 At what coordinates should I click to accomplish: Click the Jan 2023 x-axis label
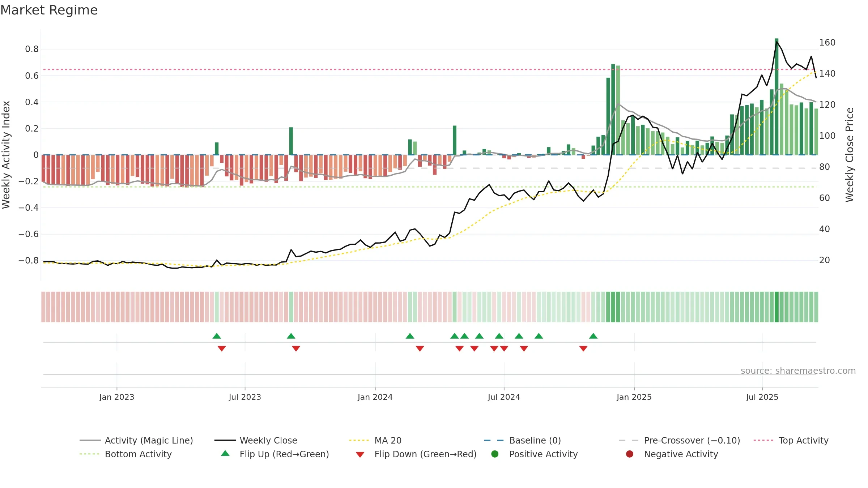(x=117, y=397)
